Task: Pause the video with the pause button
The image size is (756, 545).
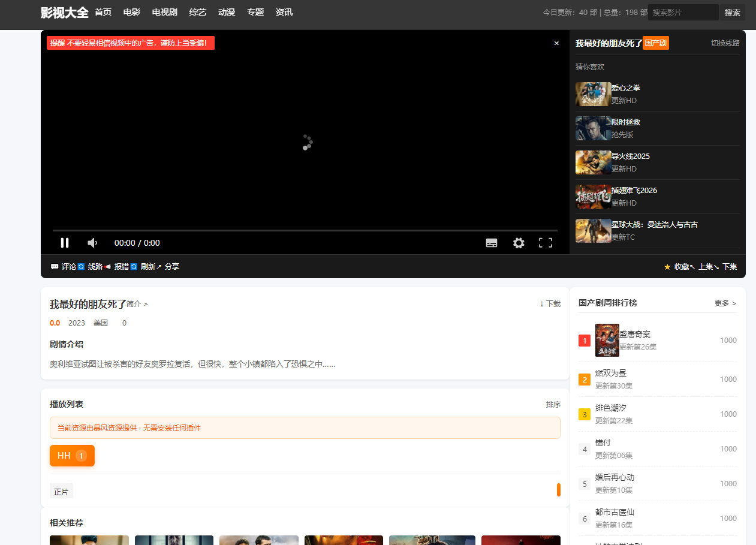Action: (x=65, y=243)
